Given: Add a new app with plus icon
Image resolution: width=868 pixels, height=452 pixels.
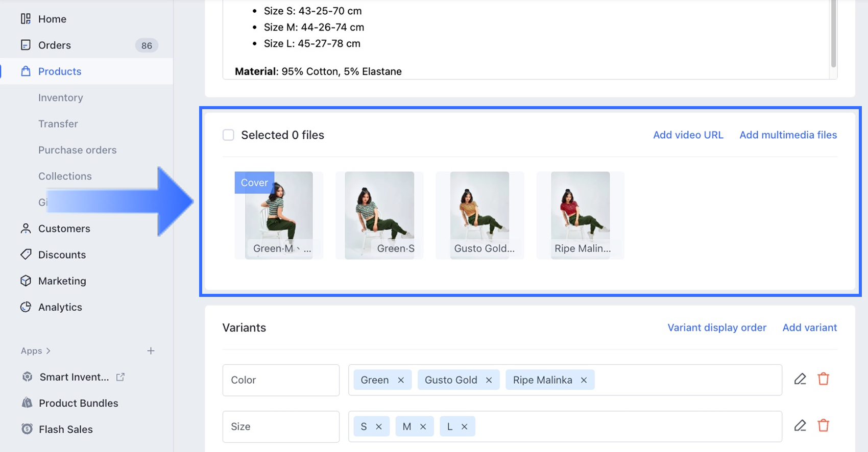Looking at the screenshot, I should pyautogui.click(x=151, y=350).
